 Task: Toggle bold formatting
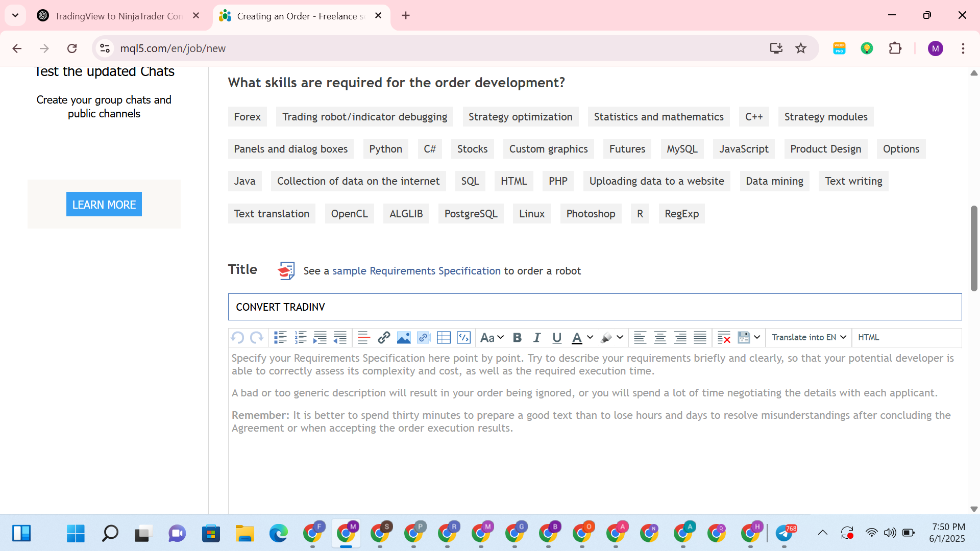(x=517, y=337)
